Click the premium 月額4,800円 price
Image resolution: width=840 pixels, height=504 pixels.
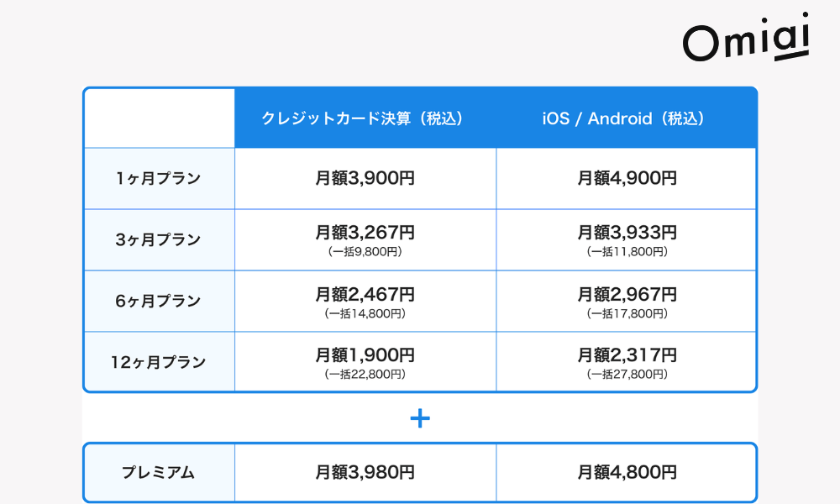click(x=626, y=473)
